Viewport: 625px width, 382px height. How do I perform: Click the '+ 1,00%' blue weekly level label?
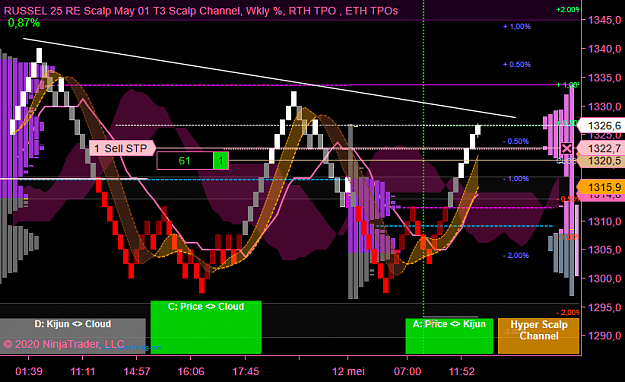517,27
